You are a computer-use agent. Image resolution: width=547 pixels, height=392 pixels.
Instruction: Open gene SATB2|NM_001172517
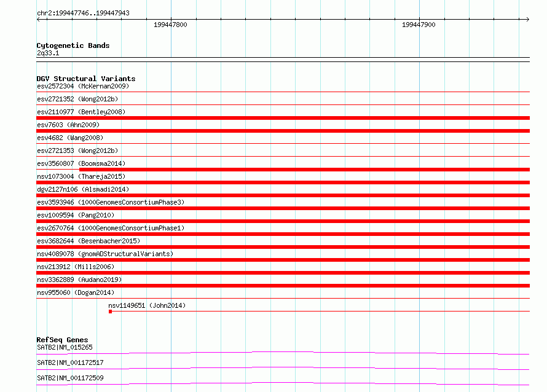pyautogui.click(x=70, y=363)
